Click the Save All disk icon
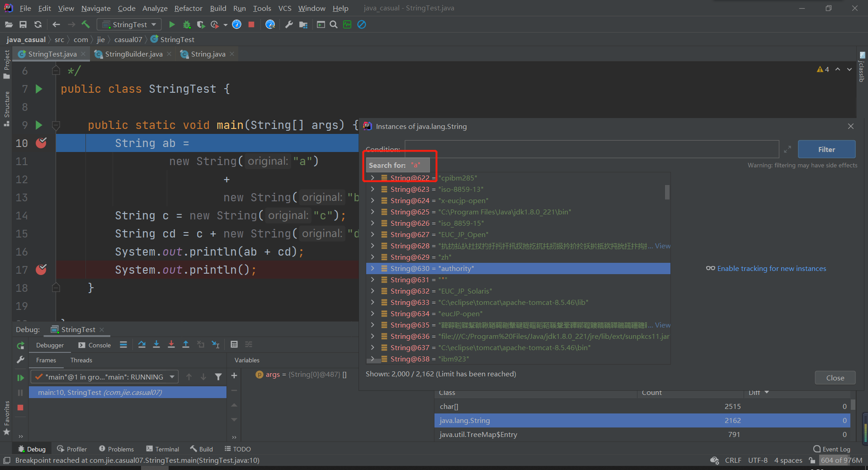 23,24
